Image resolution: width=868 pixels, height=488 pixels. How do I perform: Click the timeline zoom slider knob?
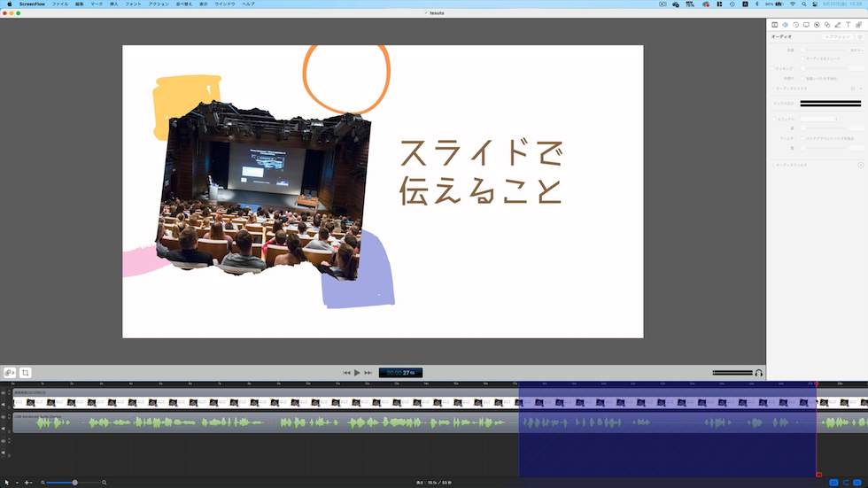pos(74,483)
